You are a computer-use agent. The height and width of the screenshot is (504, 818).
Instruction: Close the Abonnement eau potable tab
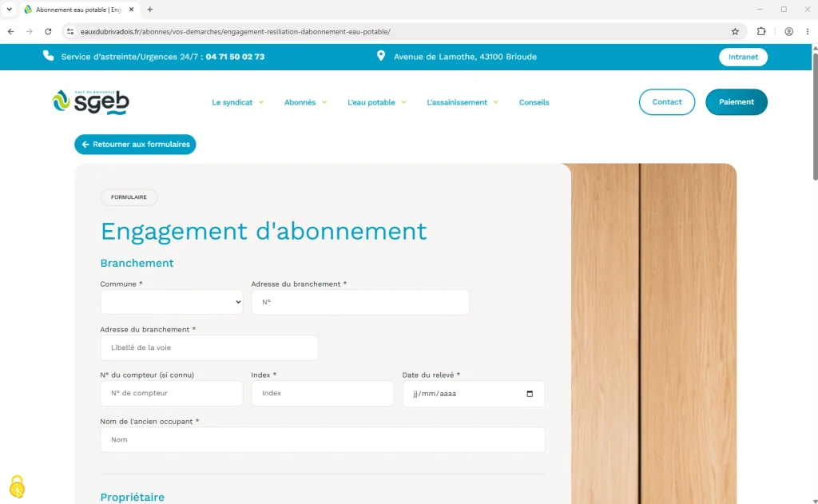(132, 10)
